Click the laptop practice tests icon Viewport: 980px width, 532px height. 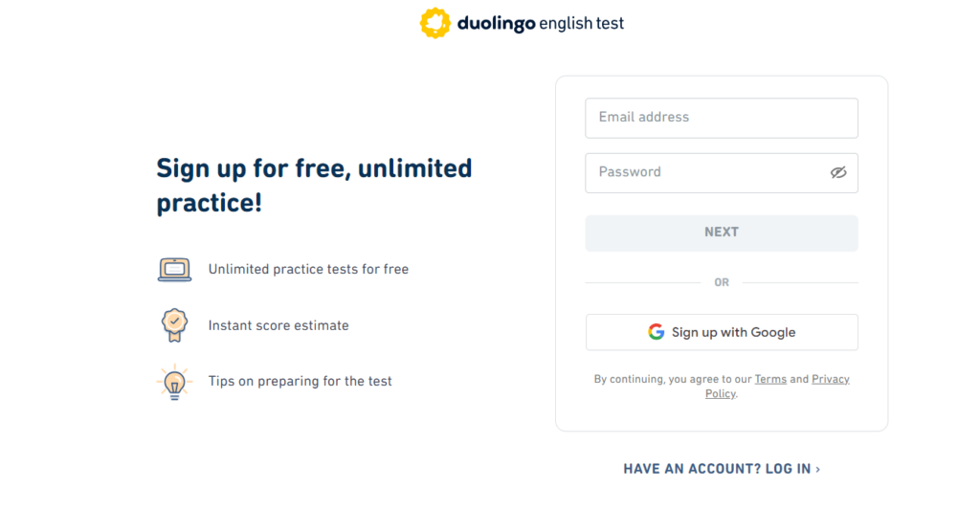pos(174,270)
